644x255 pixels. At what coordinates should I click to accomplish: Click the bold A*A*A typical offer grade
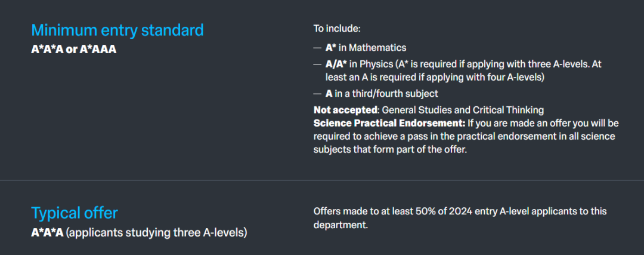[47, 233]
